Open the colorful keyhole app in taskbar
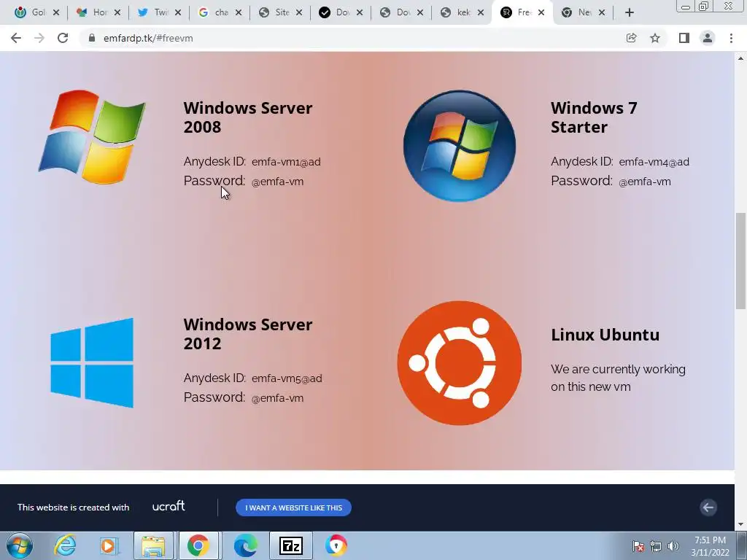This screenshot has height=560, width=747. coord(336,545)
